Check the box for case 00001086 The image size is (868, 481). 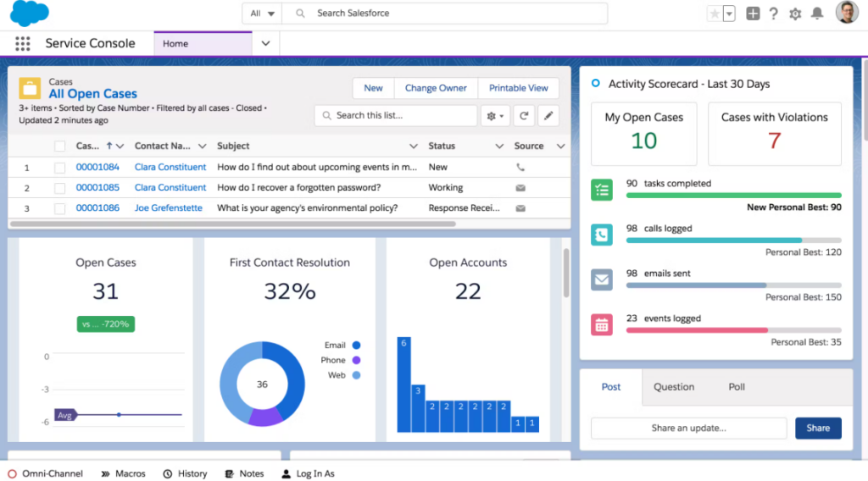point(60,208)
